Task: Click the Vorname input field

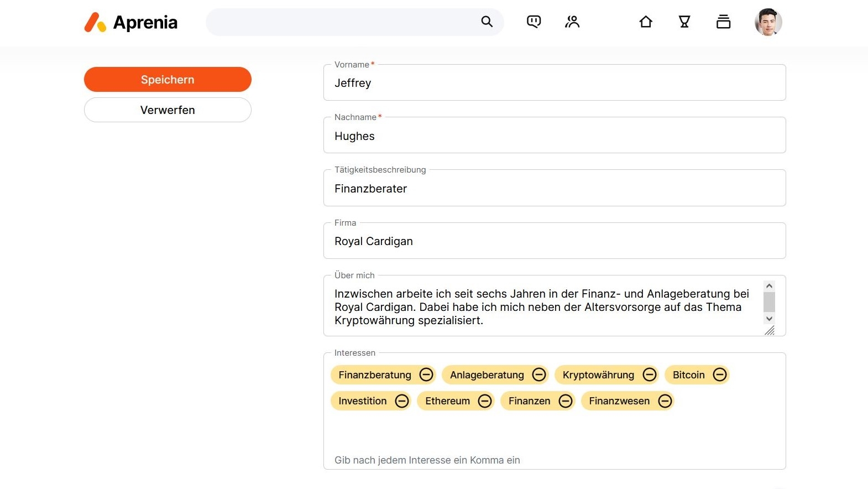Action: (554, 83)
